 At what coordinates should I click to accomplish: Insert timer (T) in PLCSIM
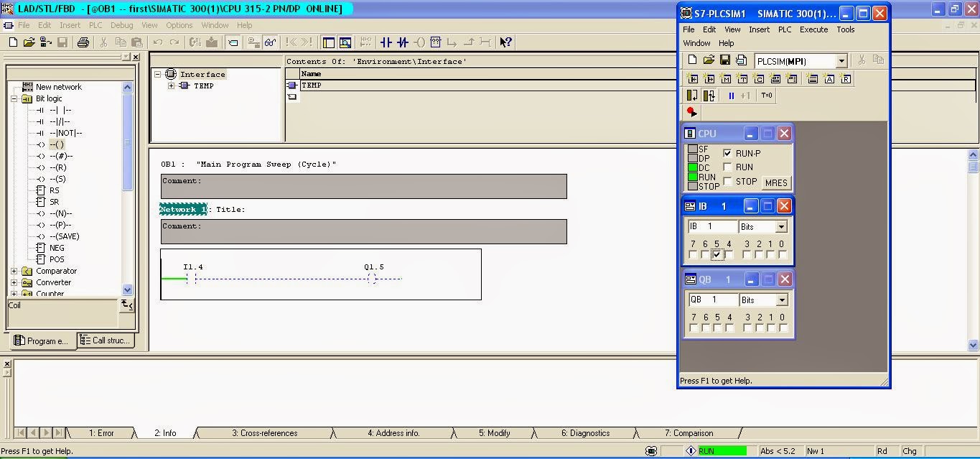[x=742, y=78]
